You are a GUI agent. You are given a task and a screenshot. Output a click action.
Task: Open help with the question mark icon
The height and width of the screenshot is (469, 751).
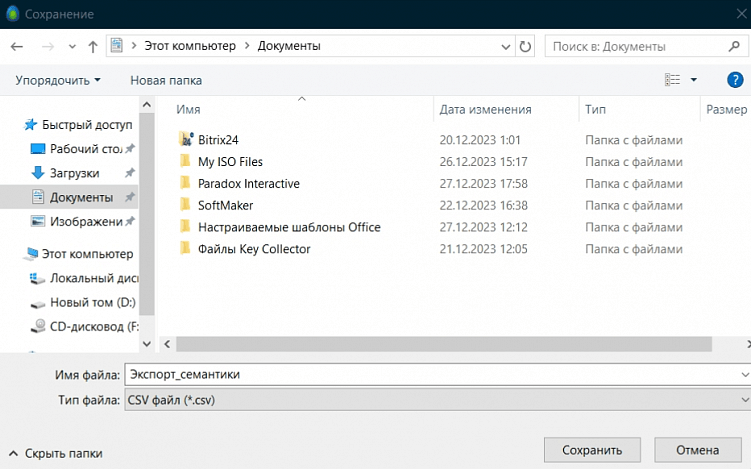pos(735,80)
